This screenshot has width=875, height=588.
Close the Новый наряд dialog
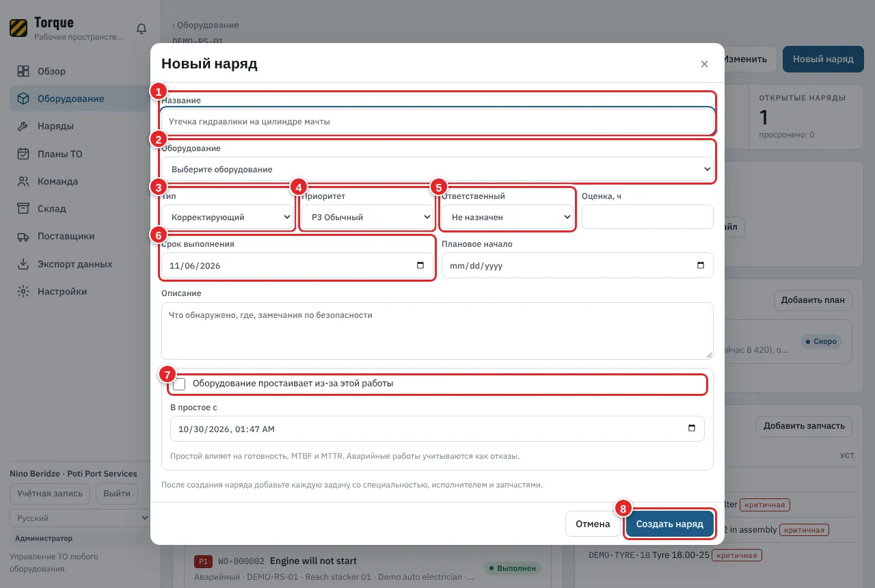pyautogui.click(x=704, y=64)
